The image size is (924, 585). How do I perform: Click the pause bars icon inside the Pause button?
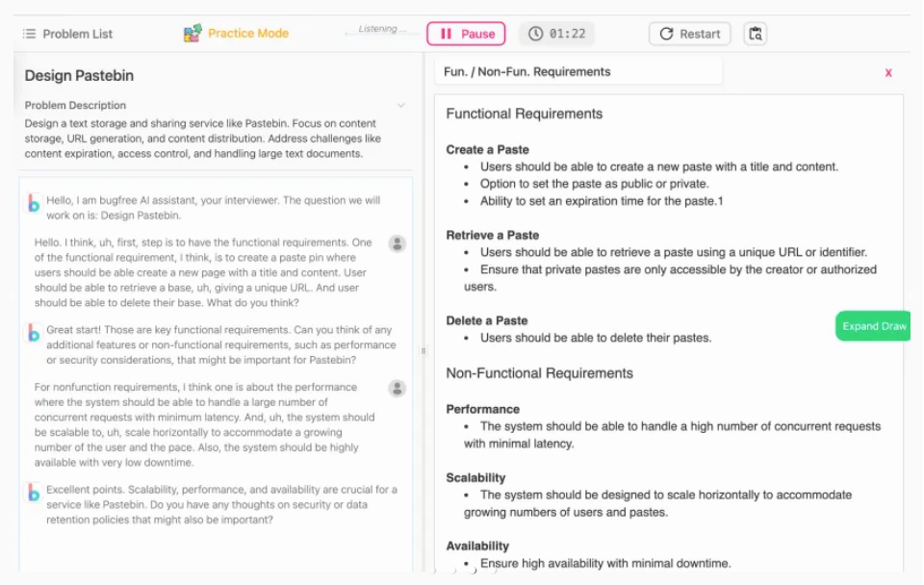click(x=446, y=34)
